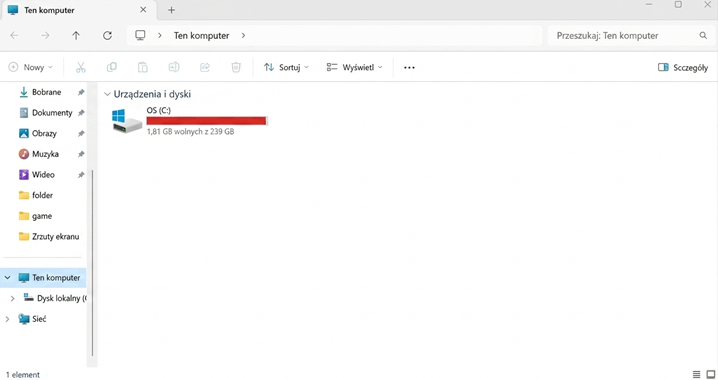The height and width of the screenshot is (380, 718).
Task: Click the Paste clipboard icon
Action: pyautogui.click(x=142, y=67)
